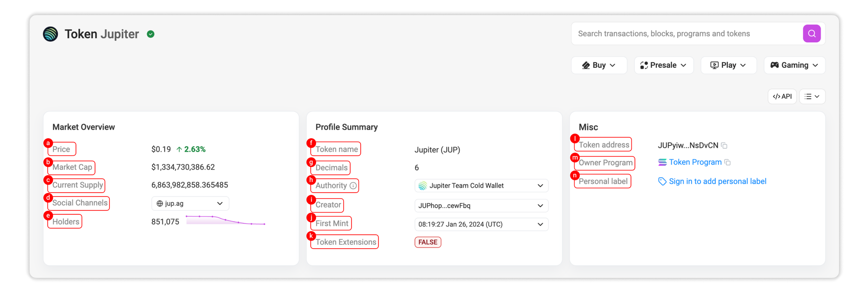The height and width of the screenshot is (293, 868).
Task: Open the Gaming menu
Action: click(x=794, y=65)
